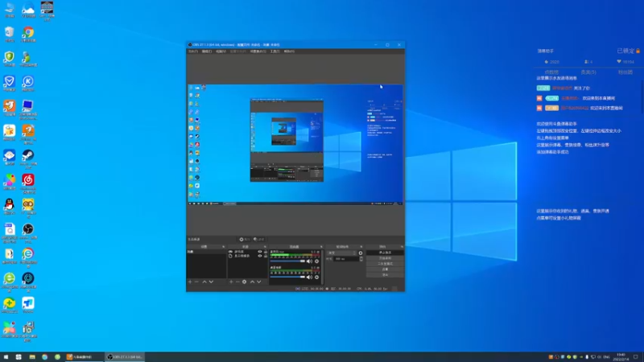
Task: Remove selected source with minus icon in Sources dock
Action: (x=237, y=282)
